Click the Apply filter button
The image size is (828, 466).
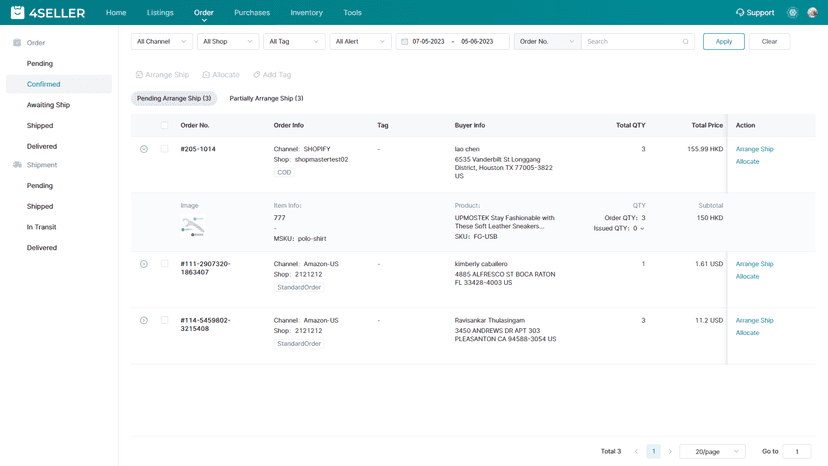click(x=723, y=41)
